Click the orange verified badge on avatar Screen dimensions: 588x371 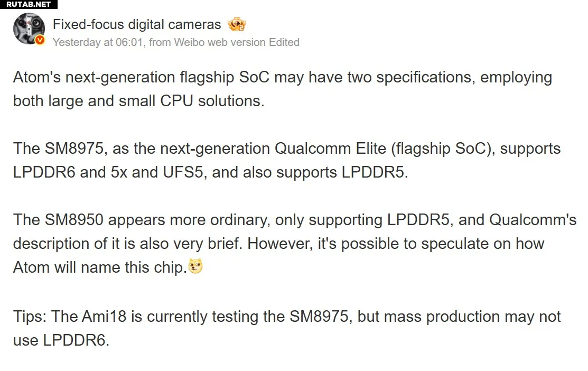(x=40, y=41)
